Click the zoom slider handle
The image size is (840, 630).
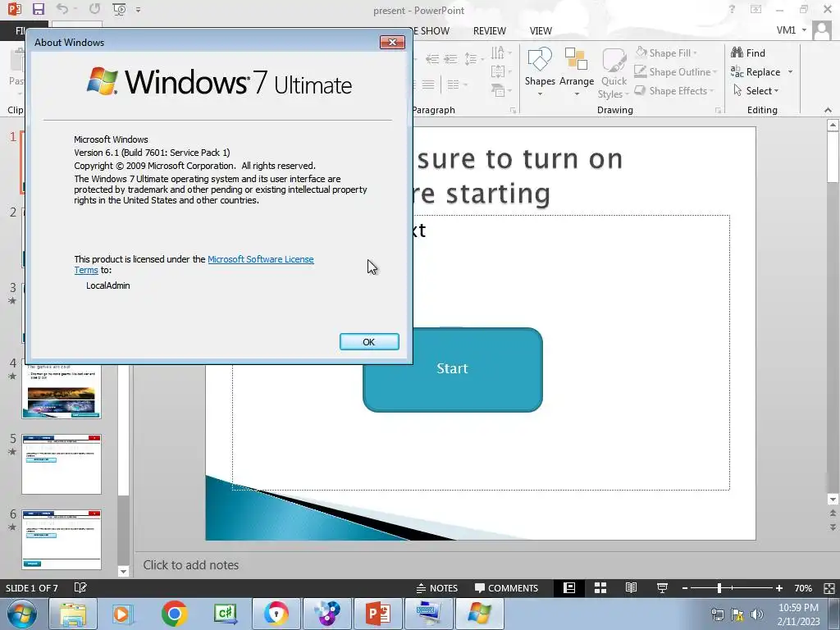[x=719, y=587]
